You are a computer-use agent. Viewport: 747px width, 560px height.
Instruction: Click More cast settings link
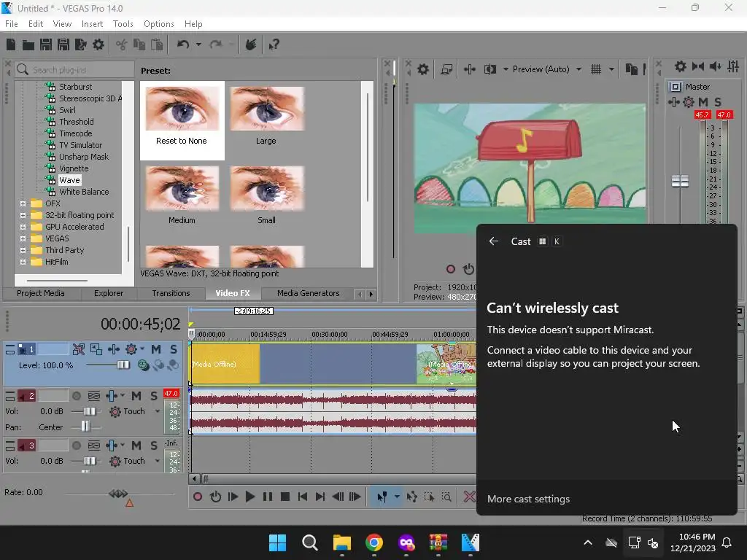[x=528, y=499]
